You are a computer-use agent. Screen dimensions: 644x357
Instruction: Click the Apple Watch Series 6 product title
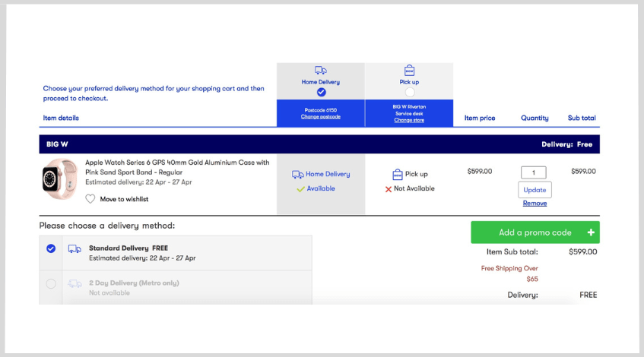(x=177, y=167)
